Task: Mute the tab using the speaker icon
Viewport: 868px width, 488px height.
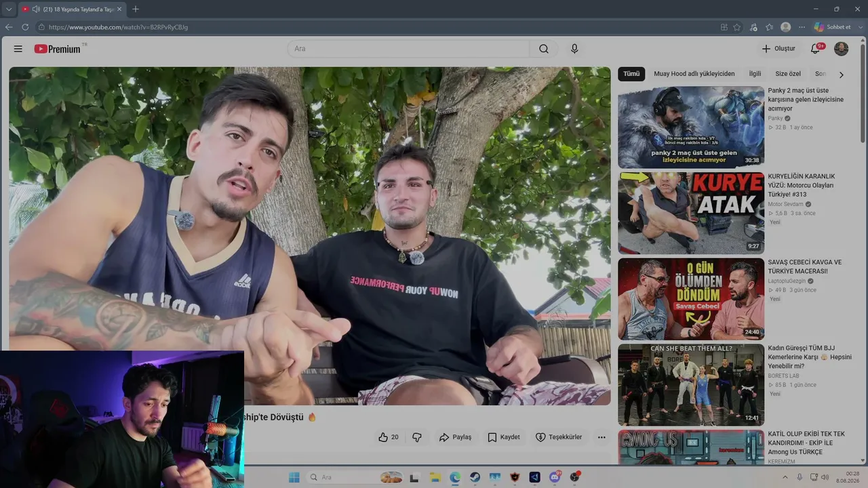Action: tap(35, 9)
